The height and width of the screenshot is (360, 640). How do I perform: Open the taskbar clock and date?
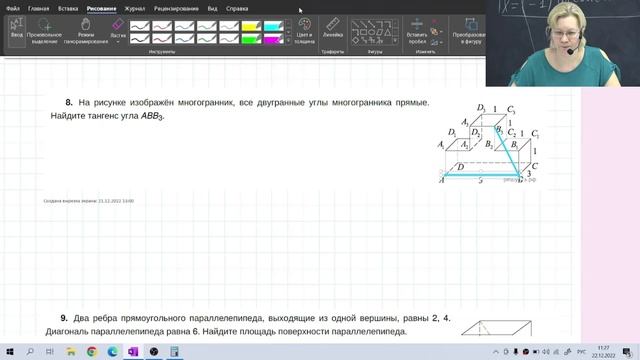point(604,352)
